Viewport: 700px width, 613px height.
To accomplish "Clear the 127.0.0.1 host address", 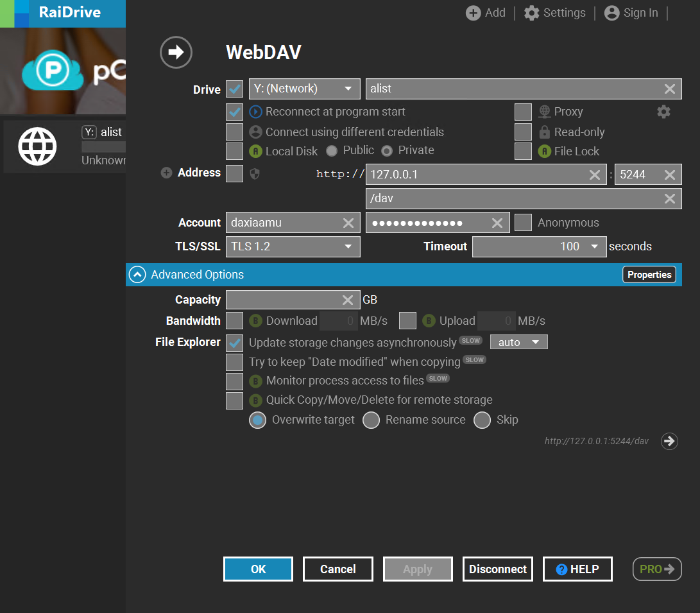I will point(595,175).
